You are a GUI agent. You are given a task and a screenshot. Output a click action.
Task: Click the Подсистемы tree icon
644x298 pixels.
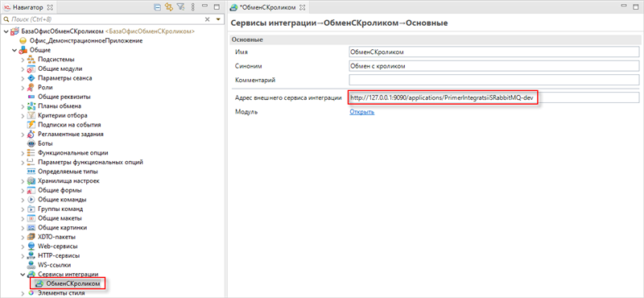31,60
